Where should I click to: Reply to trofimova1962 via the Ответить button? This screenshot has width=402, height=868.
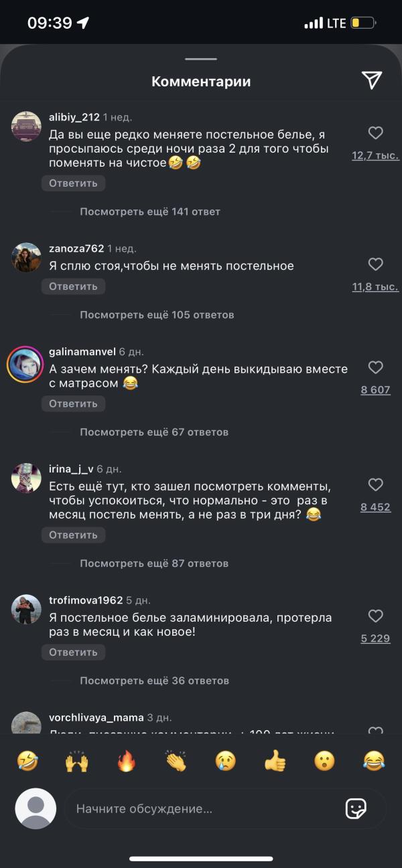point(74,653)
